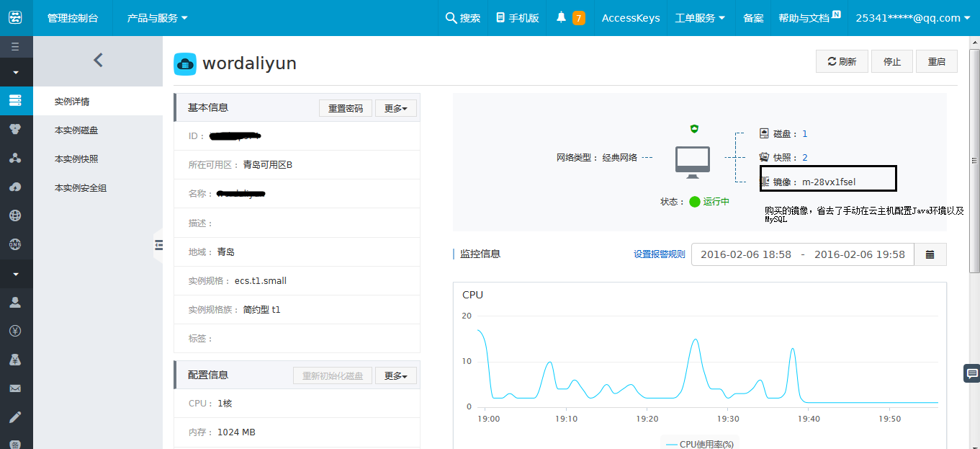Open the database cubes icon in the sidebar

pyautogui.click(x=16, y=130)
